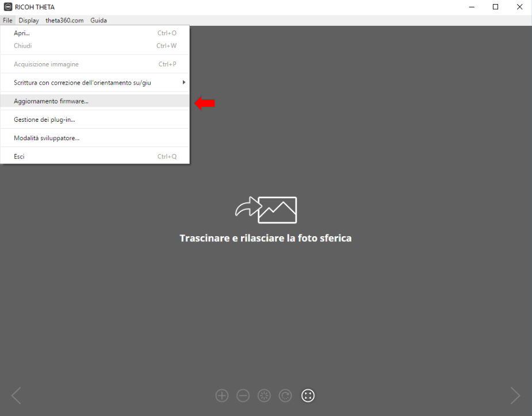Choose Aggiornamento firmware... menu item
532x416 pixels.
pyautogui.click(x=95, y=101)
